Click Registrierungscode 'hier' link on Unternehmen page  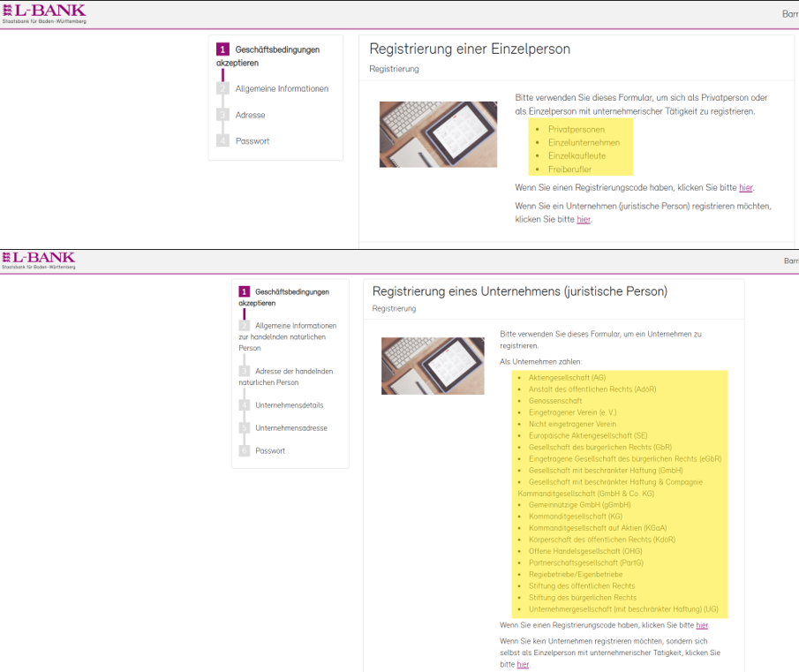pyautogui.click(x=702, y=625)
